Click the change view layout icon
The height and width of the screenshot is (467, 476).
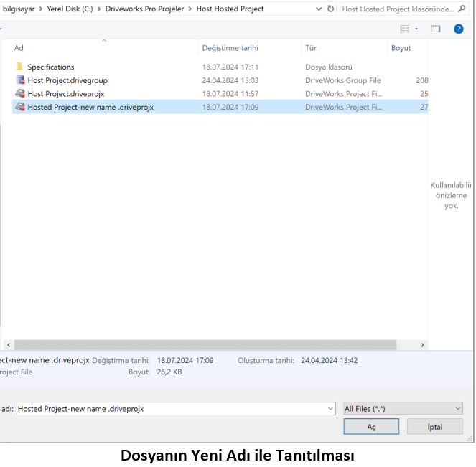405,29
